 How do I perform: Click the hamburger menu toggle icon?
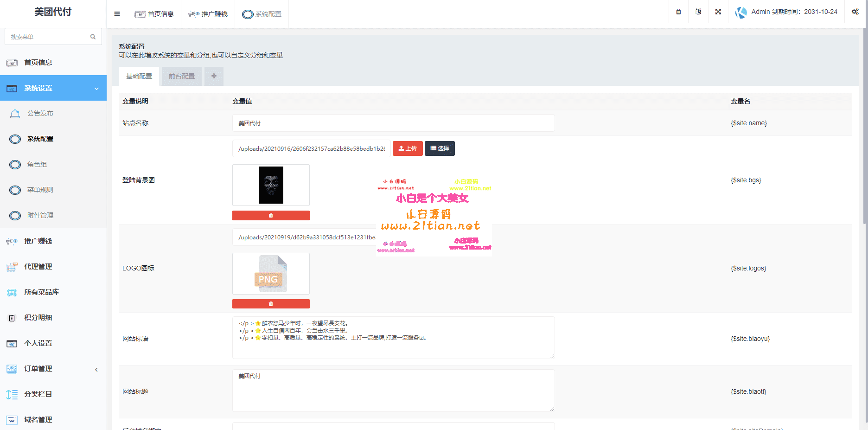(x=117, y=14)
